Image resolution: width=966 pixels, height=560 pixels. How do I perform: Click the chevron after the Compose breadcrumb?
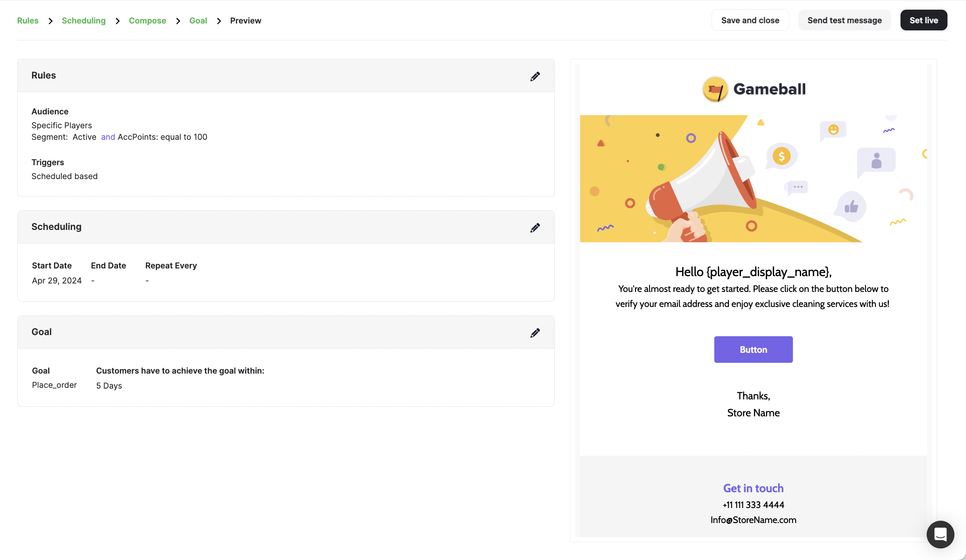click(178, 21)
